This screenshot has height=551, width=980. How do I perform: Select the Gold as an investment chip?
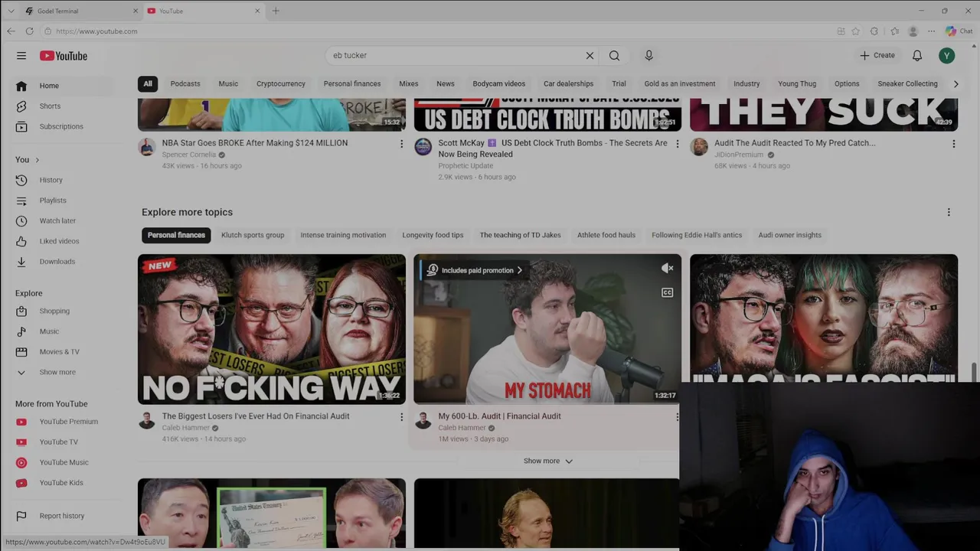(x=680, y=84)
